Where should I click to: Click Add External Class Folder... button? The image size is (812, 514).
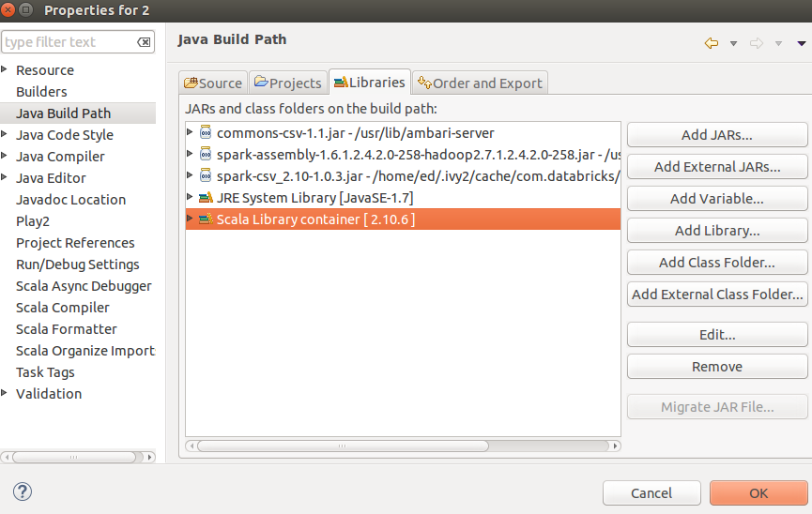717,295
